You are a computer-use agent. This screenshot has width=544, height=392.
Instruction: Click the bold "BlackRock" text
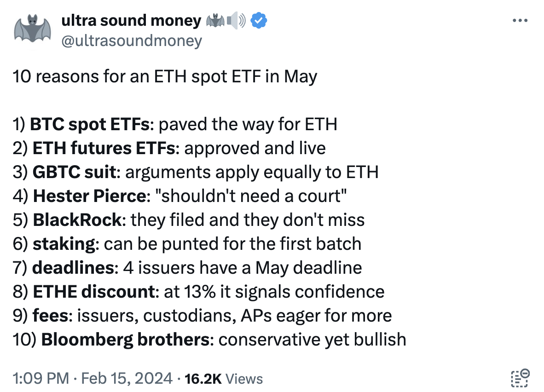point(77,219)
